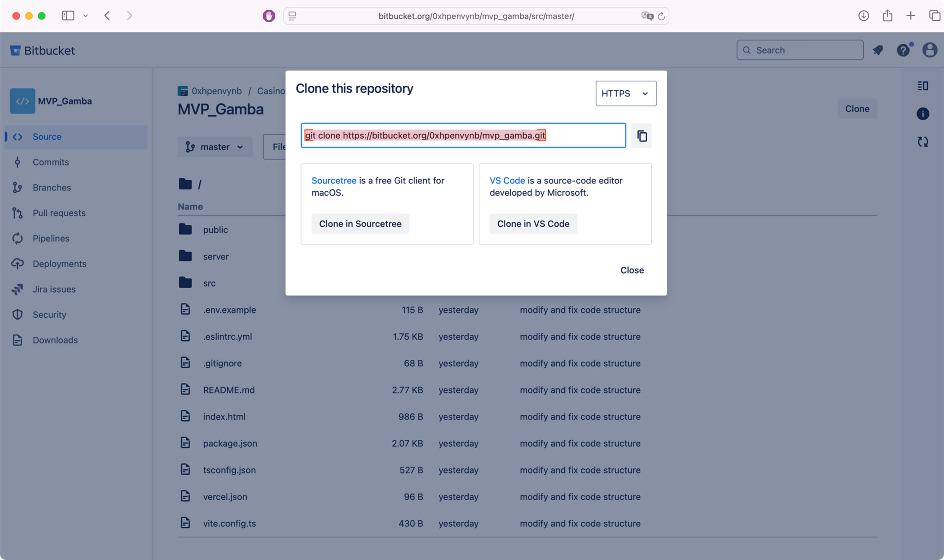Open the repository details info icon

coord(923,114)
